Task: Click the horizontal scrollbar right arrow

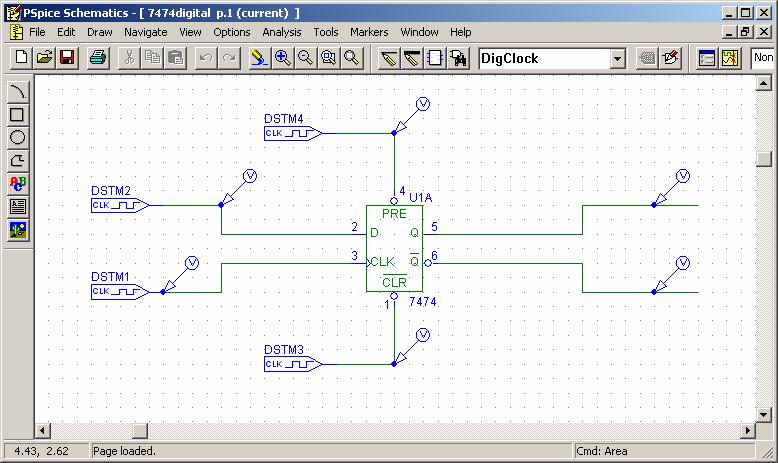Action: pyautogui.click(x=748, y=431)
